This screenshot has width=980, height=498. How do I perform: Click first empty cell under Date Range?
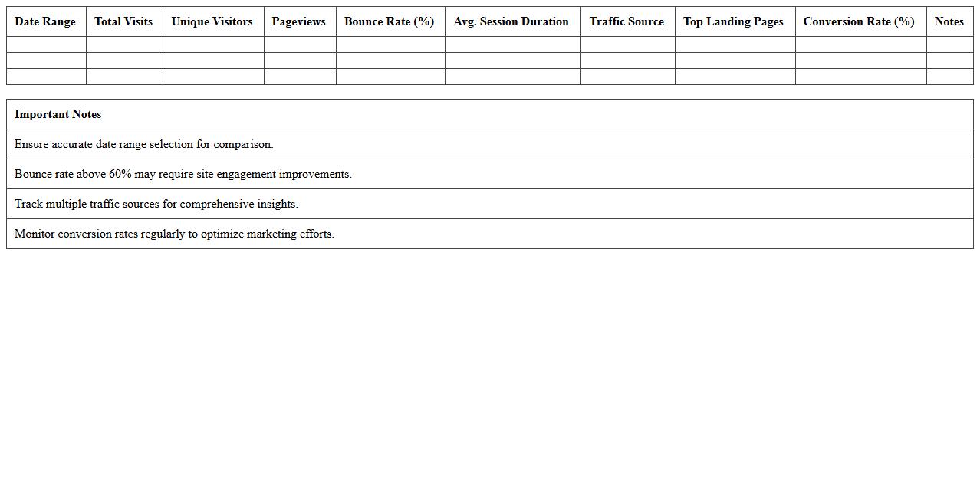(46, 44)
